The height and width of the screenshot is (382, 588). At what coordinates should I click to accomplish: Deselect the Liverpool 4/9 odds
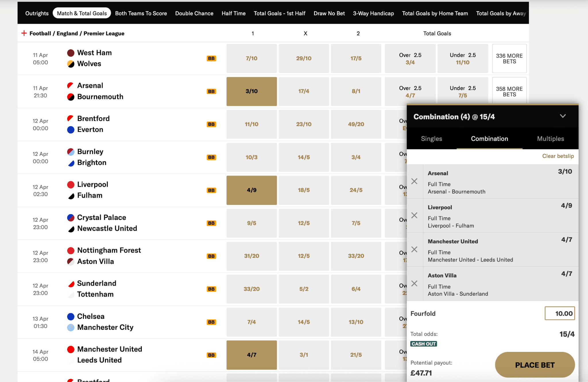[x=252, y=190]
